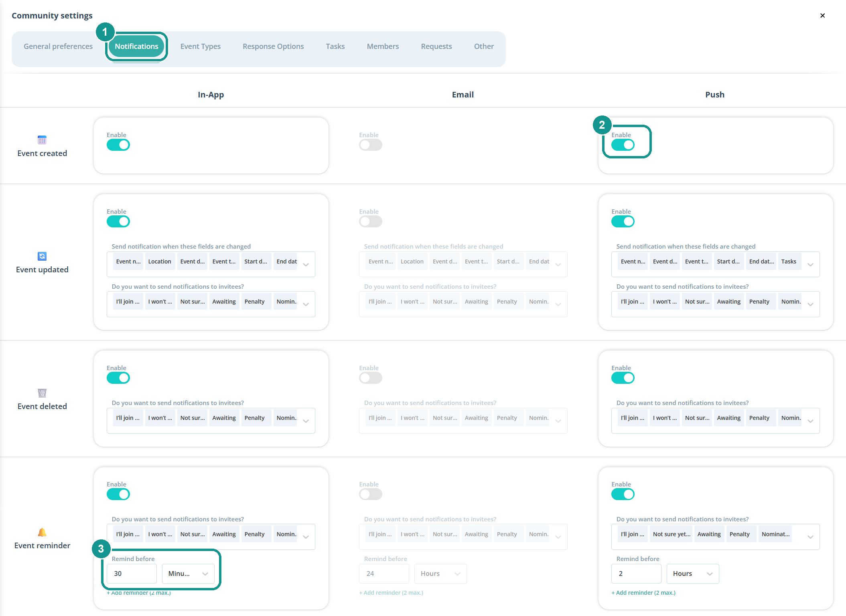Click the Push remind before field showing 2

(x=636, y=574)
